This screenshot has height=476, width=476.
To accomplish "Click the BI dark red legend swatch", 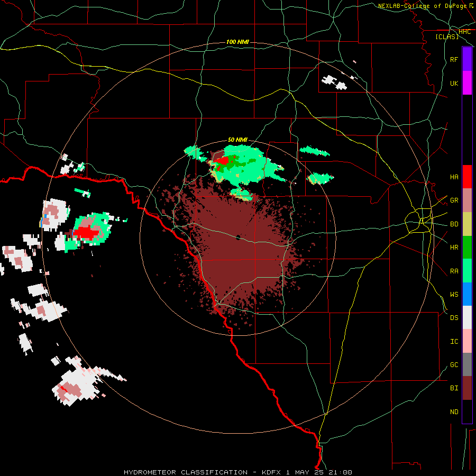I will click(467, 388).
